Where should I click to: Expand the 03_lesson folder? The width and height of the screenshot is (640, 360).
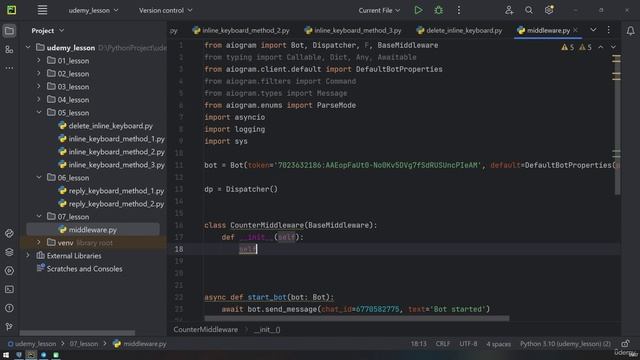click(39, 87)
